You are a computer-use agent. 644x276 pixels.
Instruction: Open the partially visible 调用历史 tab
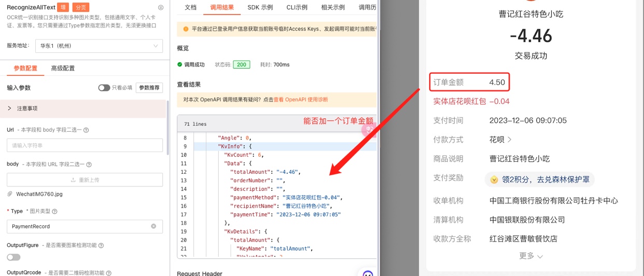click(368, 7)
